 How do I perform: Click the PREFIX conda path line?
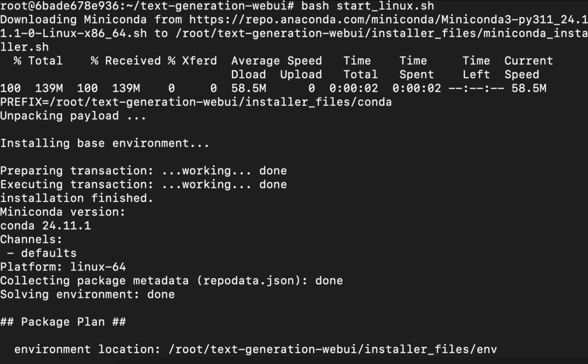tap(196, 102)
